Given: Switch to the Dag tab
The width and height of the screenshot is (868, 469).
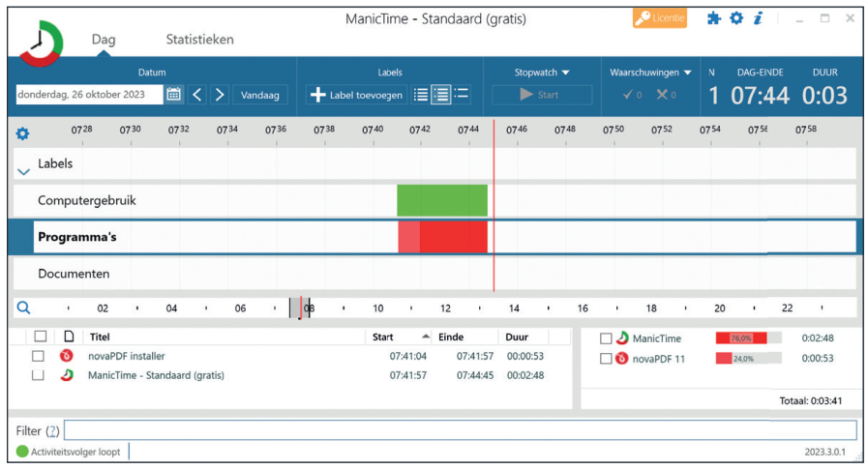Looking at the screenshot, I should [x=104, y=40].
